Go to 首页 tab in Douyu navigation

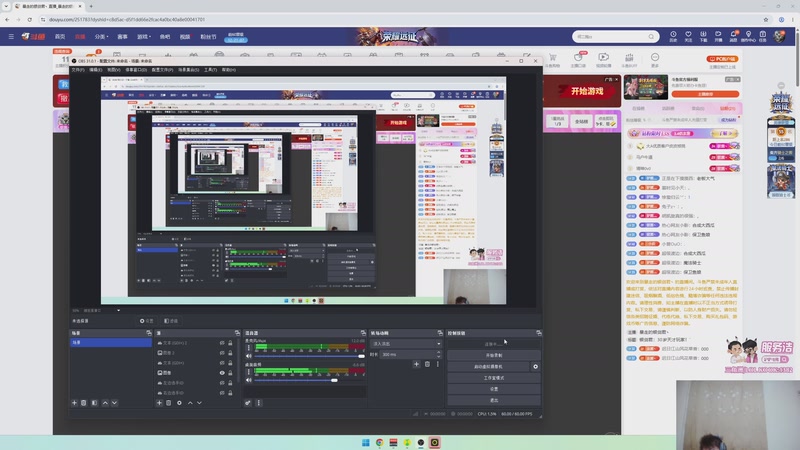60,37
